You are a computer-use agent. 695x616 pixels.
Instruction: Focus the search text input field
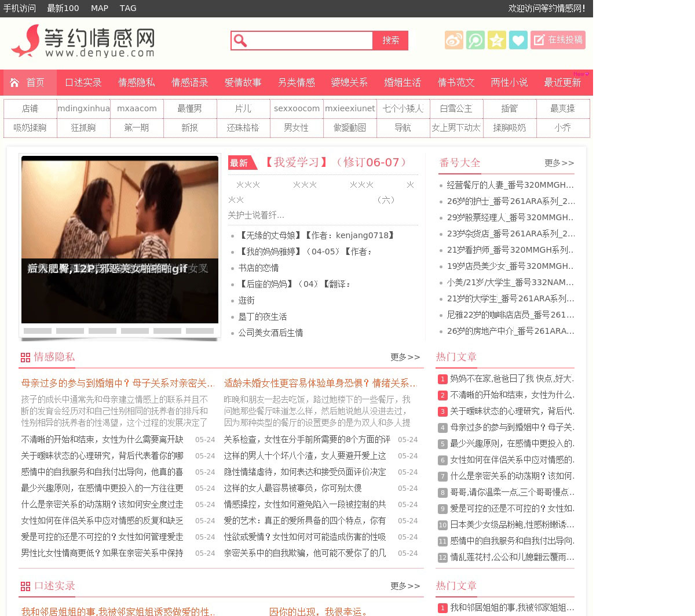310,41
